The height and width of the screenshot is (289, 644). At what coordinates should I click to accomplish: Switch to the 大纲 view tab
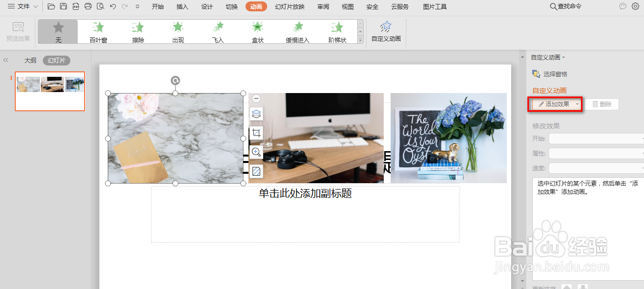[31, 61]
